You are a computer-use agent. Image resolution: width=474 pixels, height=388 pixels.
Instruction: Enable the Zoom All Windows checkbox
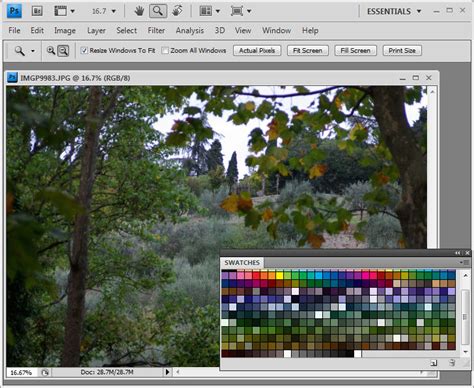click(165, 51)
